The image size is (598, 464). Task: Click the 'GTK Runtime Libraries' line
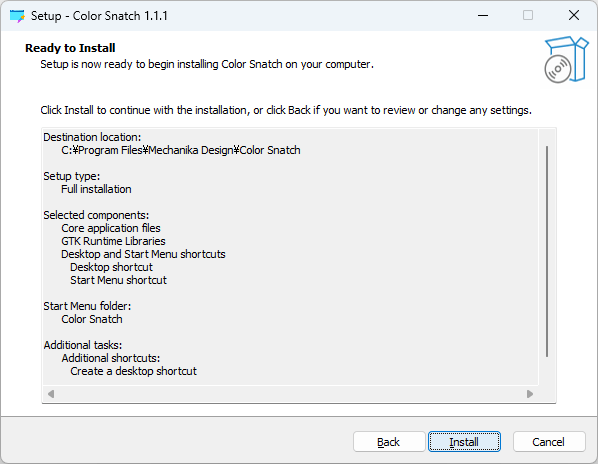click(x=113, y=241)
